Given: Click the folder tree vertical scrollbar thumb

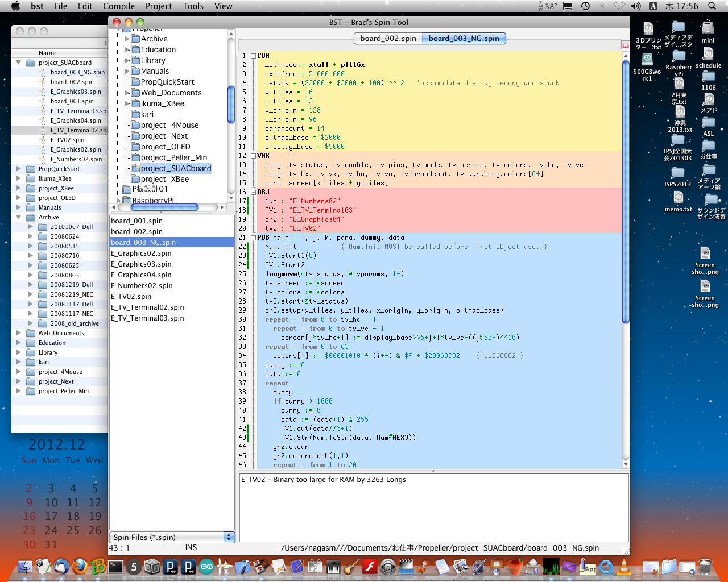Looking at the screenshot, I should 231,104.
